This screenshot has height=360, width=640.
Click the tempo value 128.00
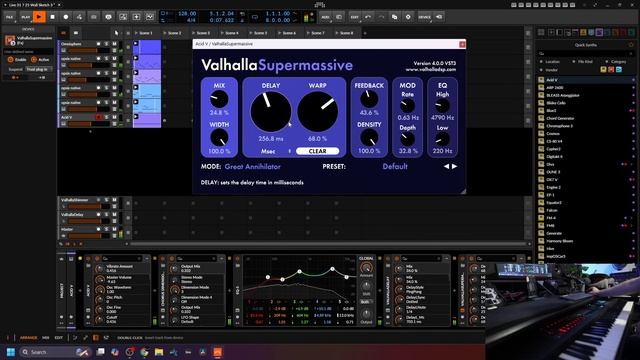pos(187,13)
